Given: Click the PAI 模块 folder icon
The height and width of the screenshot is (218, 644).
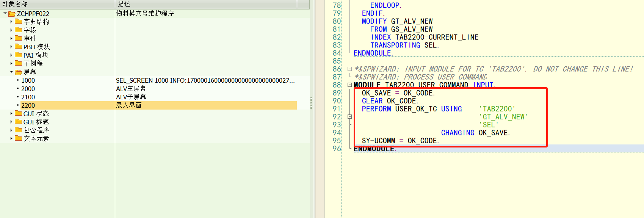Looking at the screenshot, I should coord(18,55).
